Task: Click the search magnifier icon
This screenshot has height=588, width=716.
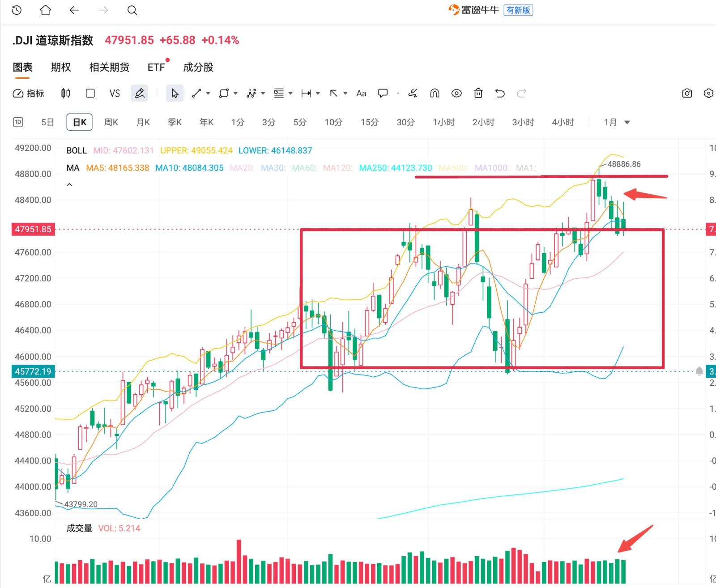Action: point(132,10)
